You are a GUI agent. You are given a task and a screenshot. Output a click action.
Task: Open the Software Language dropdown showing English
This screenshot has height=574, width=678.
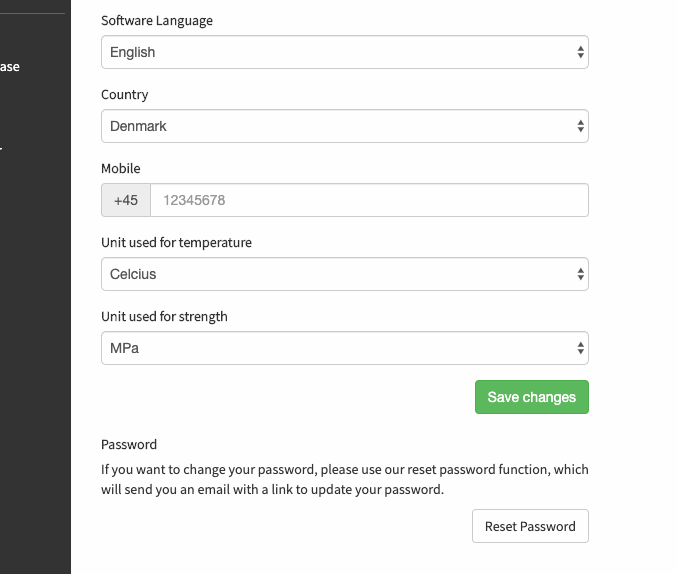coord(345,52)
